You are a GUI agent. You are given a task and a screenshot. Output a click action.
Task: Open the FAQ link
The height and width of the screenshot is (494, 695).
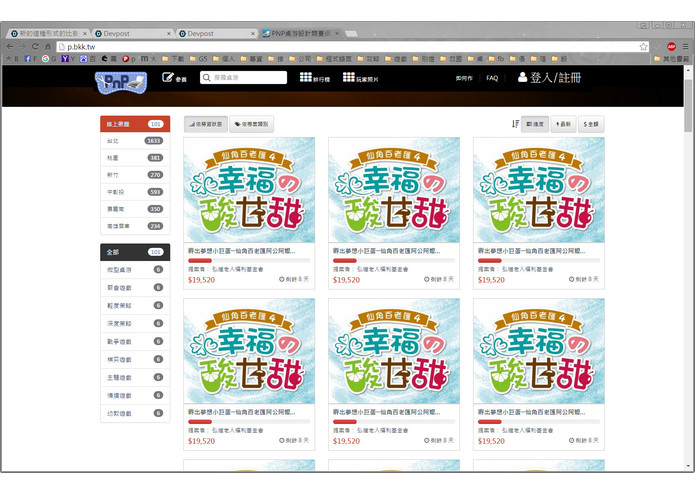[x=492, y=78]
